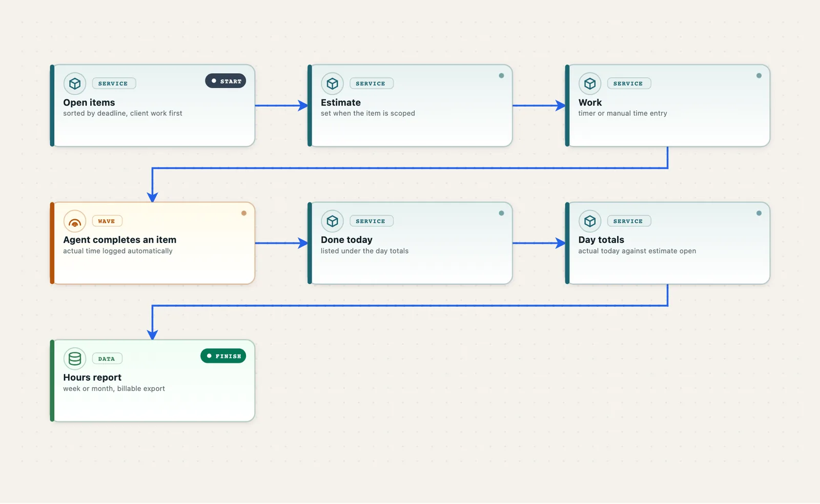The image size is (820, 504).
Task: Click the WAVE tag on Agent completes card
Action: pyautogui.click(x=107, y=221)
